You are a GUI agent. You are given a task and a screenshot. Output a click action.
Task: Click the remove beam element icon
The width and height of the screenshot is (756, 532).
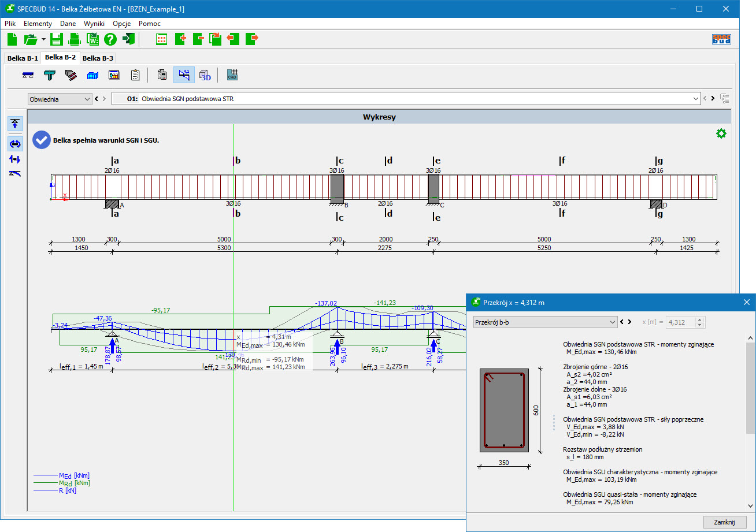click(x=198, y=39)
